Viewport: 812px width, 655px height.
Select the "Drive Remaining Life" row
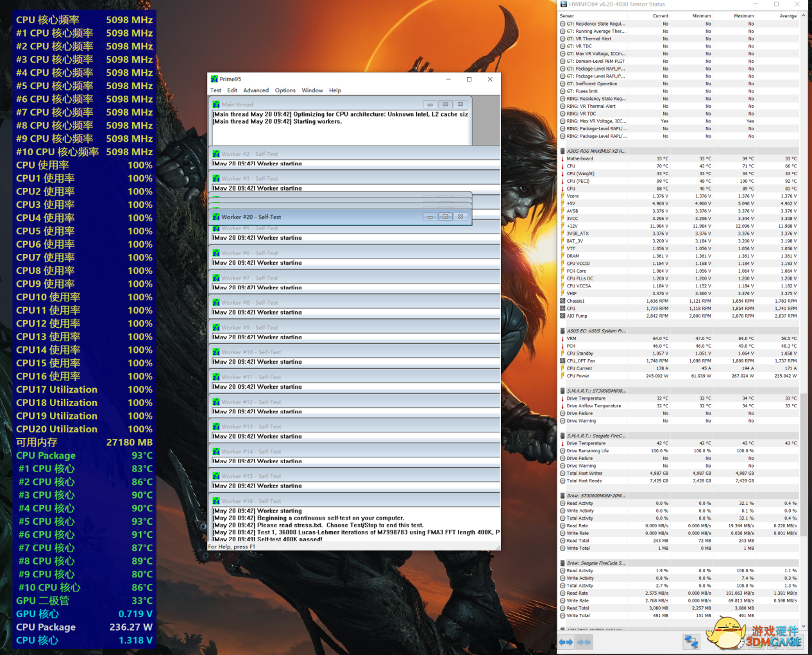679,451
